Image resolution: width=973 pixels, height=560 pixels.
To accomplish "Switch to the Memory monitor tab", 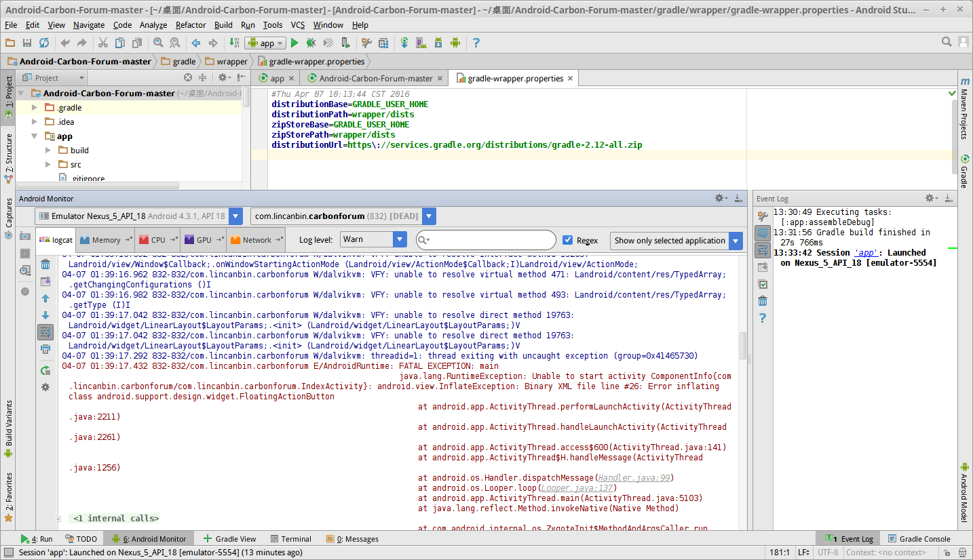I will click(105, 240).
